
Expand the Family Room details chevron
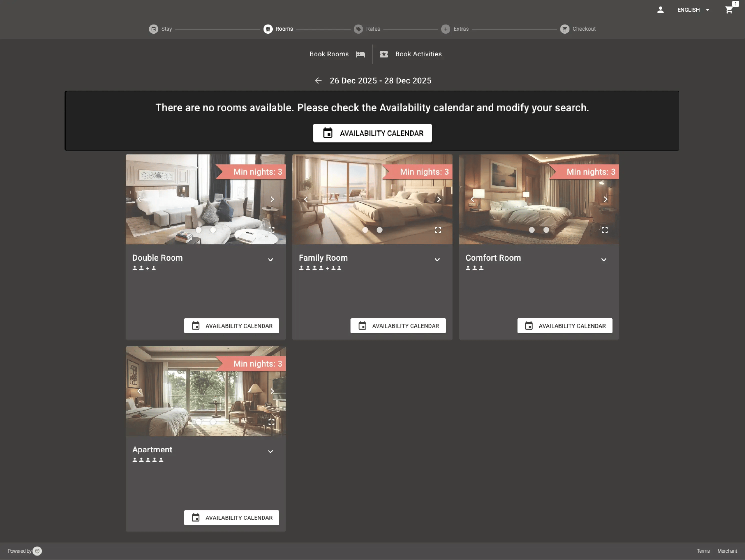pos(437,260)
